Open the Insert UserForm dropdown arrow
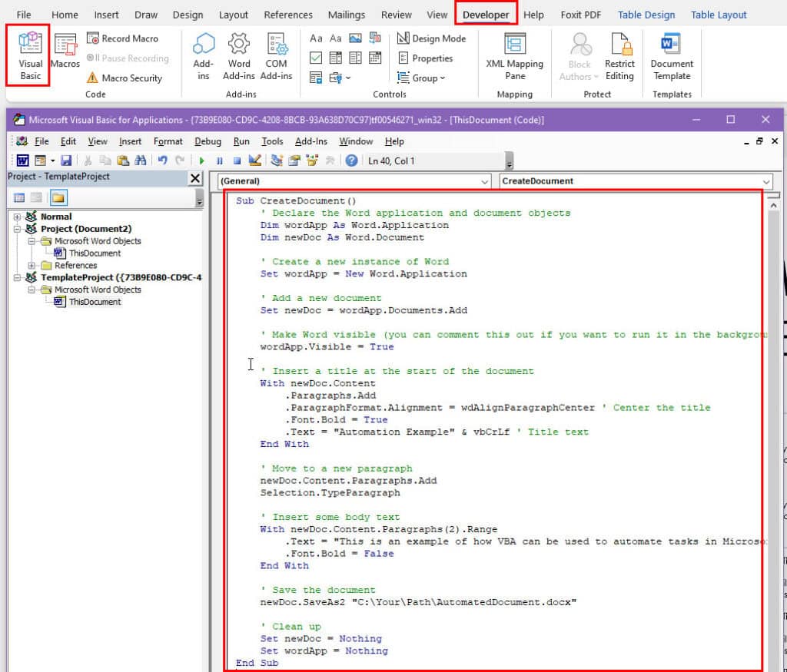Image resolution: width=787 pixels, height=672 pixels. click(52, 161)
